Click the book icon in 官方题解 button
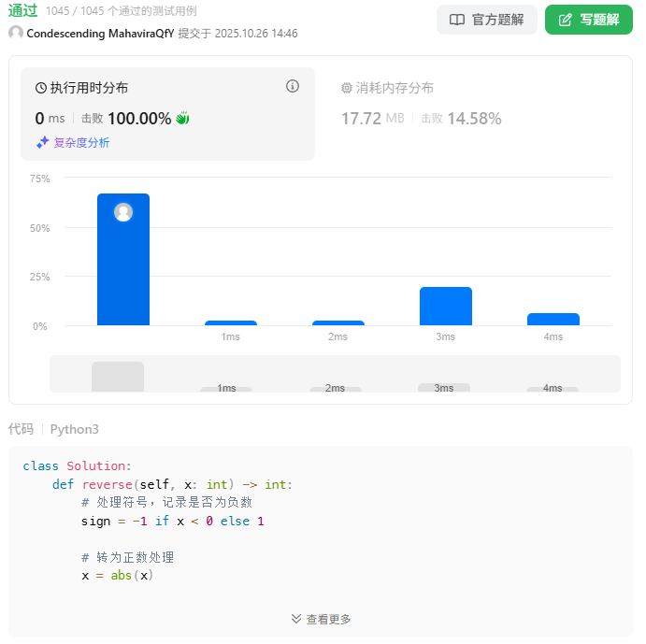Viewport: 646px width, 644px height. 457,20
